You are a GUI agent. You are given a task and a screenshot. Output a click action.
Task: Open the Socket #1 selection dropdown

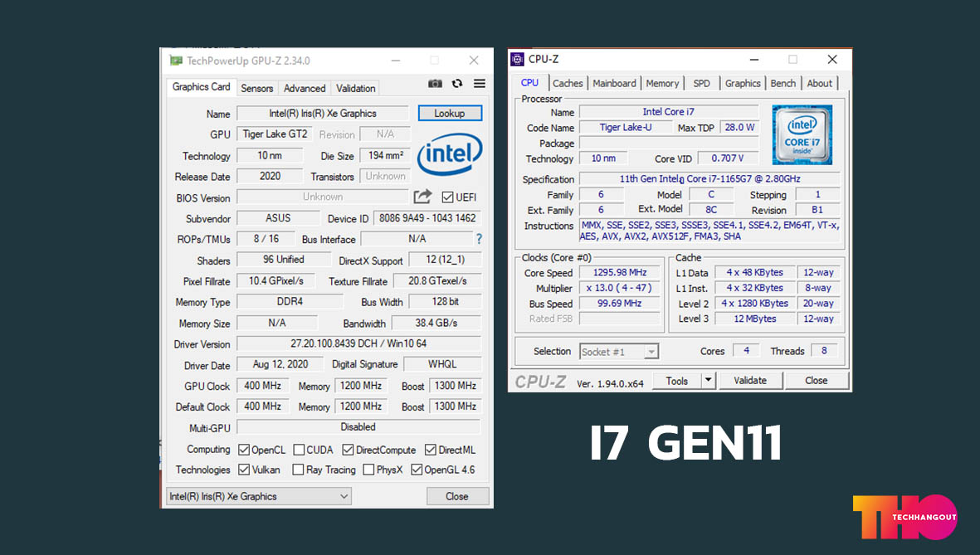619,352
